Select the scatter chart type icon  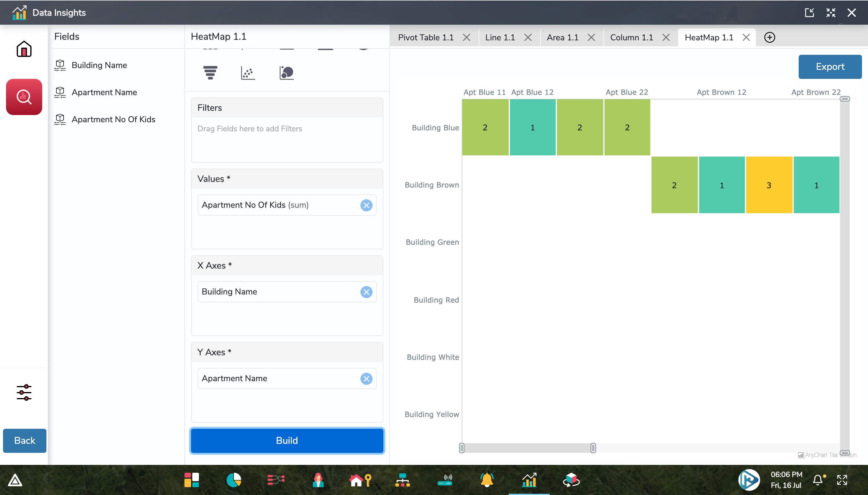tap(248, 73)
